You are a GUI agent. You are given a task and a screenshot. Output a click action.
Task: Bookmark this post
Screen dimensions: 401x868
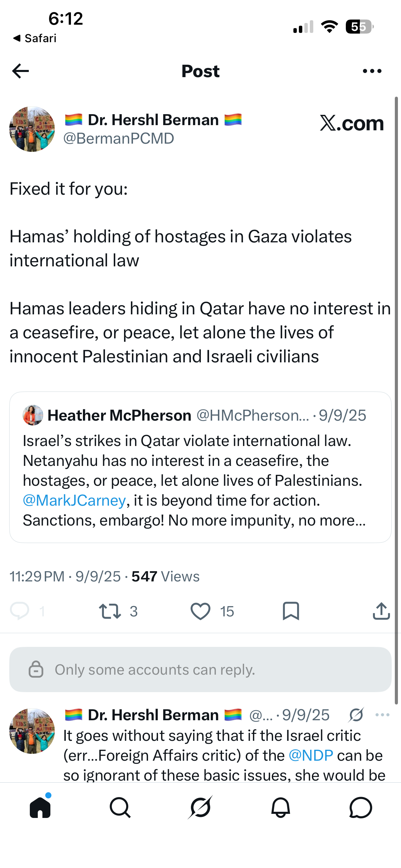(x=291, y=611)
